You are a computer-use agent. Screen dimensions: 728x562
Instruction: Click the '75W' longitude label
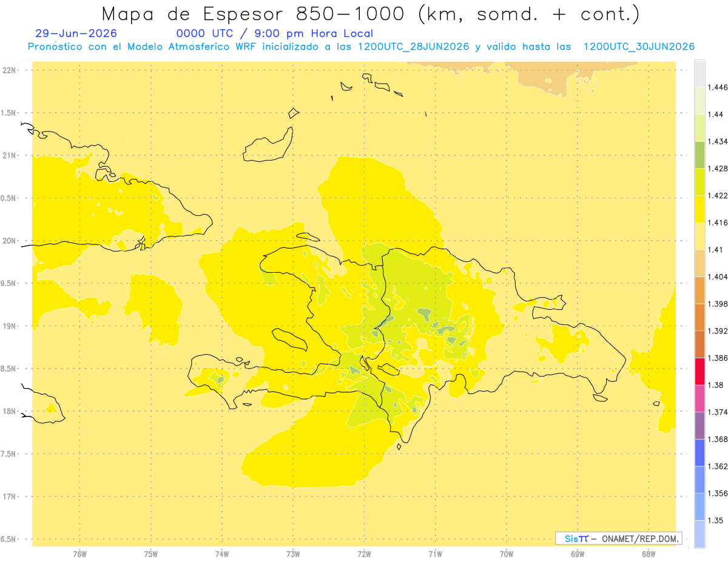150,554
